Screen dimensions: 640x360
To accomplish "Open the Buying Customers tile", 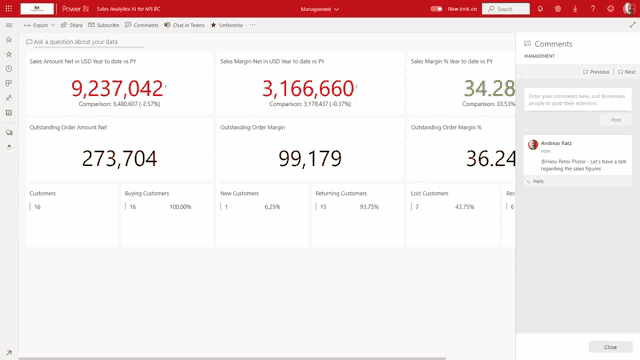I will pos(167,215).
